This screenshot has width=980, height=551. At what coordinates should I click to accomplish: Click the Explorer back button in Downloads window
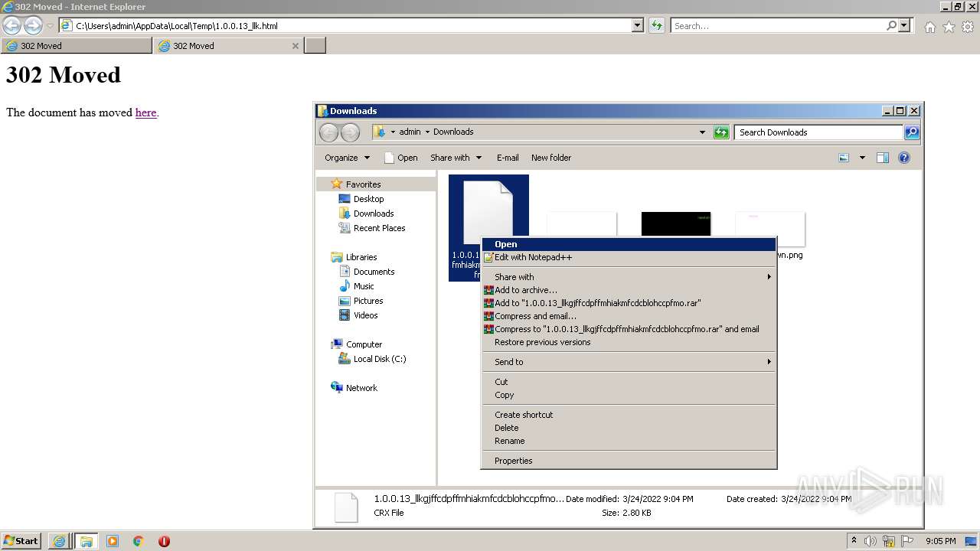[328, 132]
